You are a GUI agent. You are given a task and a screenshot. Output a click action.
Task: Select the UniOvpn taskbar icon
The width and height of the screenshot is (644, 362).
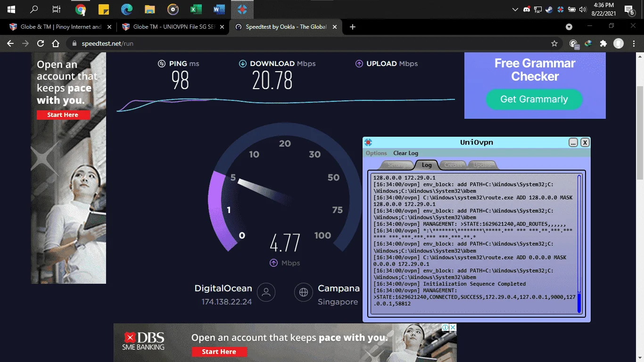point(242,9)
